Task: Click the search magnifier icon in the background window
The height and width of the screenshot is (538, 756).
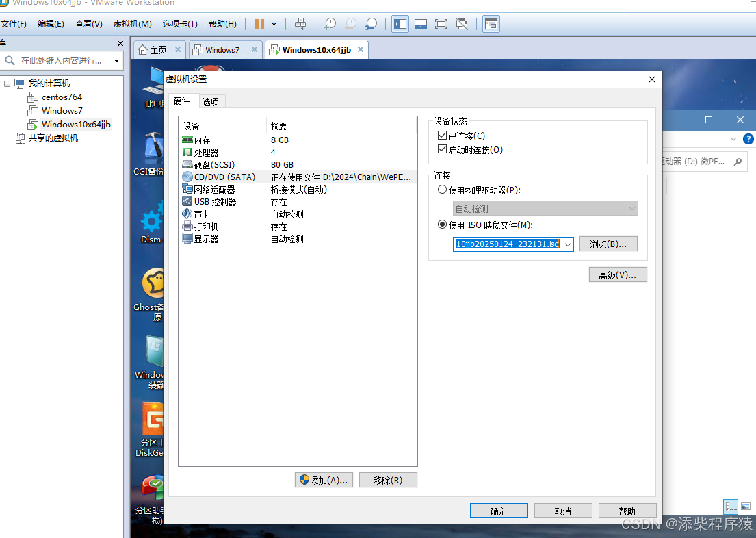Action: (738, 162)
